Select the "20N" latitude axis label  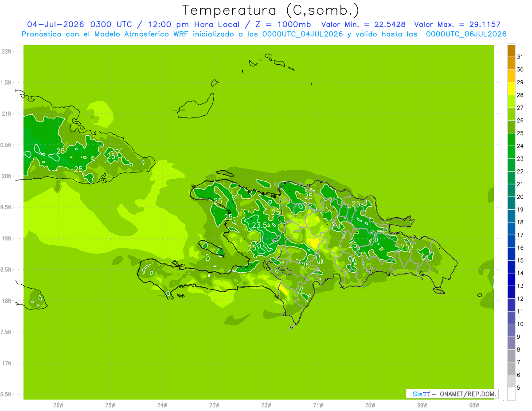point(7,176)
